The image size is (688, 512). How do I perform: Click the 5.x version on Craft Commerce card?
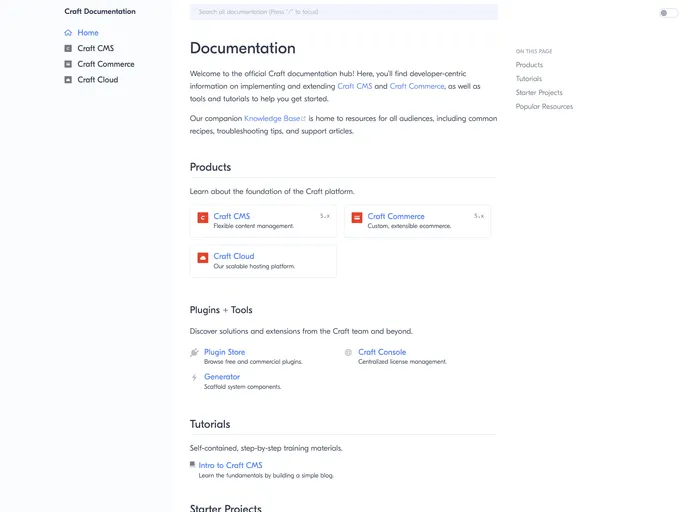pyautogui.click(x=479, y=216)
